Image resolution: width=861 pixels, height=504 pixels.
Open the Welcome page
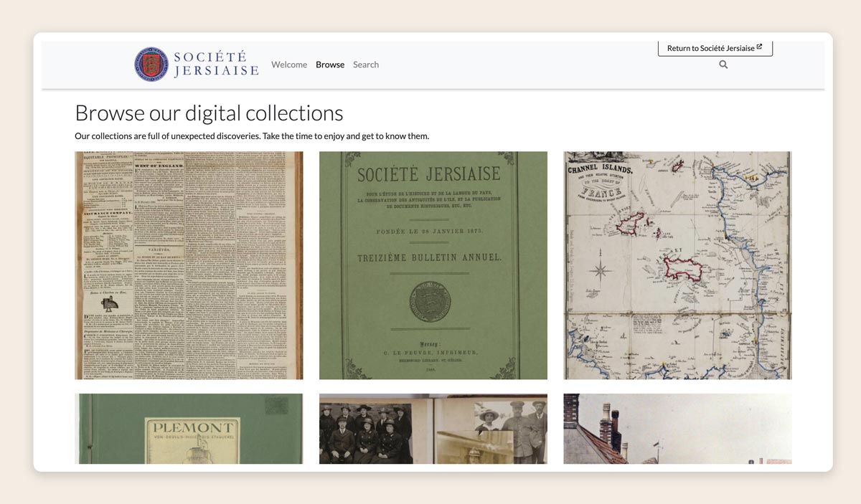(x=289, y=65)
